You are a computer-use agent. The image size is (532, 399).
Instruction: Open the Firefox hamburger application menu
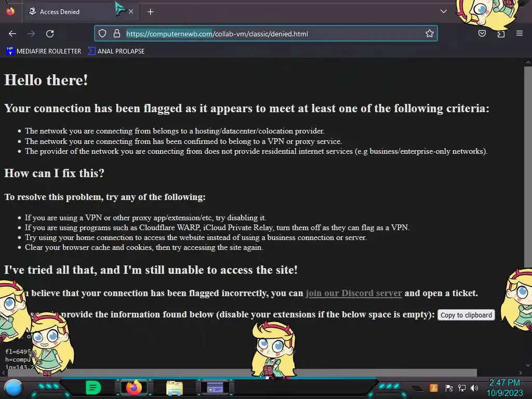(x=520, y=33)
